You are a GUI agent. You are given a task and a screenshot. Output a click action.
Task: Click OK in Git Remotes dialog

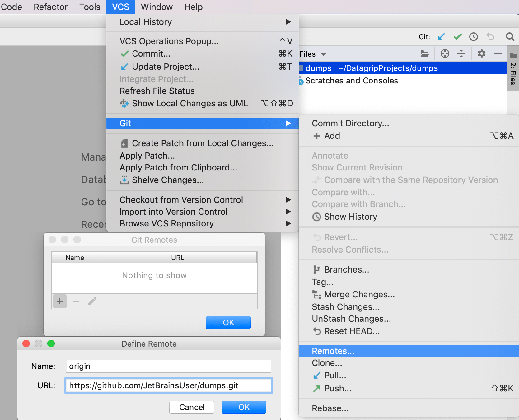coord(228,323)
